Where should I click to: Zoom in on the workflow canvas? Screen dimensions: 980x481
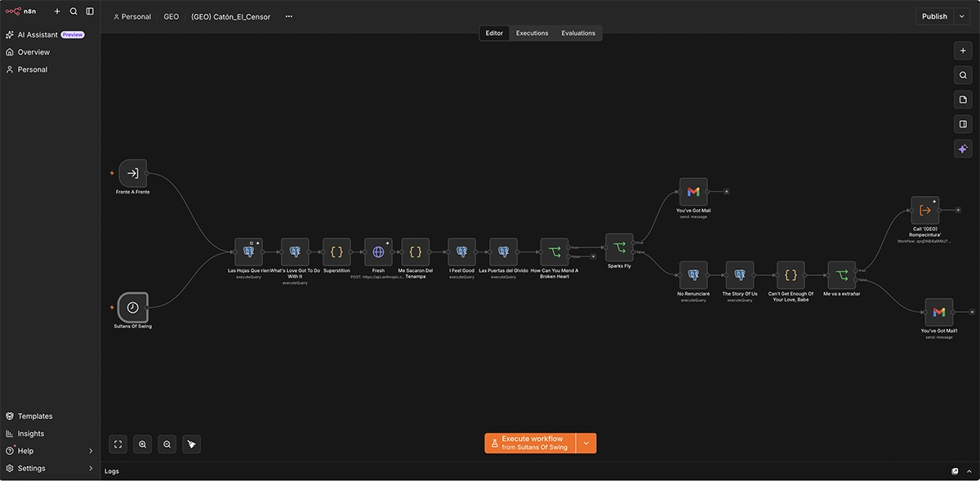[x=143, y=444]
